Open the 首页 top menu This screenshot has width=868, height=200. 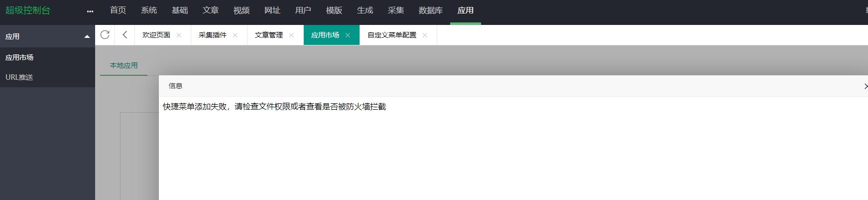[x=118, y=10]
